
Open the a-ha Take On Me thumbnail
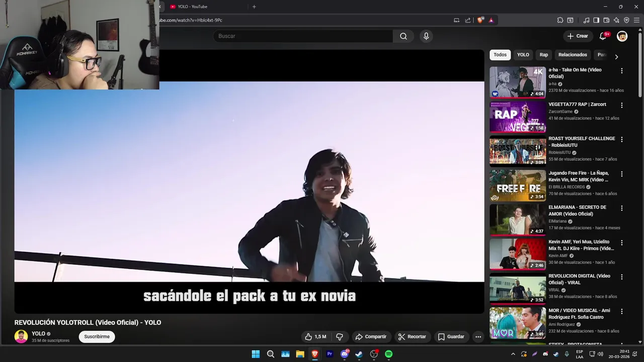518,82
